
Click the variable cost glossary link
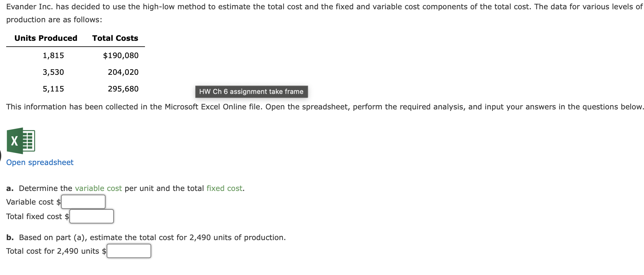coord(99,188)
